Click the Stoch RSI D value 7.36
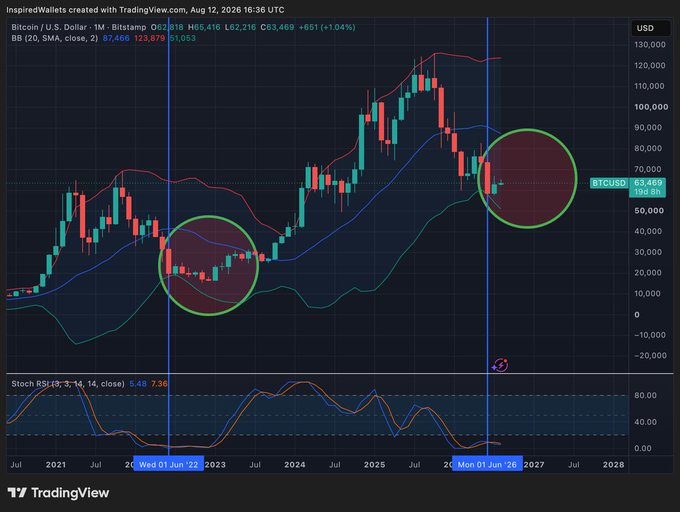Viewport: 680px width, 512px height. pos(159,384)
